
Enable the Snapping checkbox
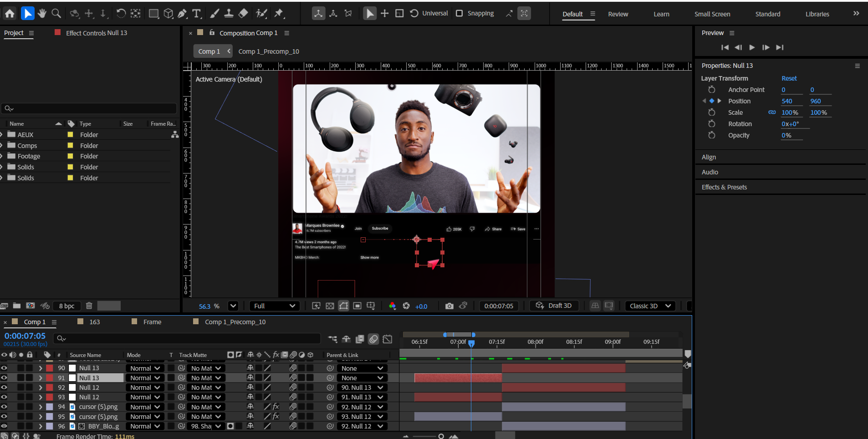[460, 13]
